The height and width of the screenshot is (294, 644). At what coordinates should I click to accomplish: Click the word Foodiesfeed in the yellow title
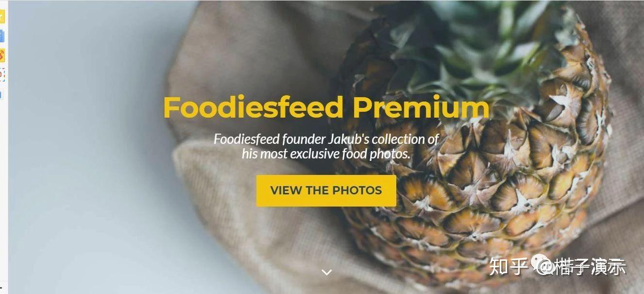[254, 107]
